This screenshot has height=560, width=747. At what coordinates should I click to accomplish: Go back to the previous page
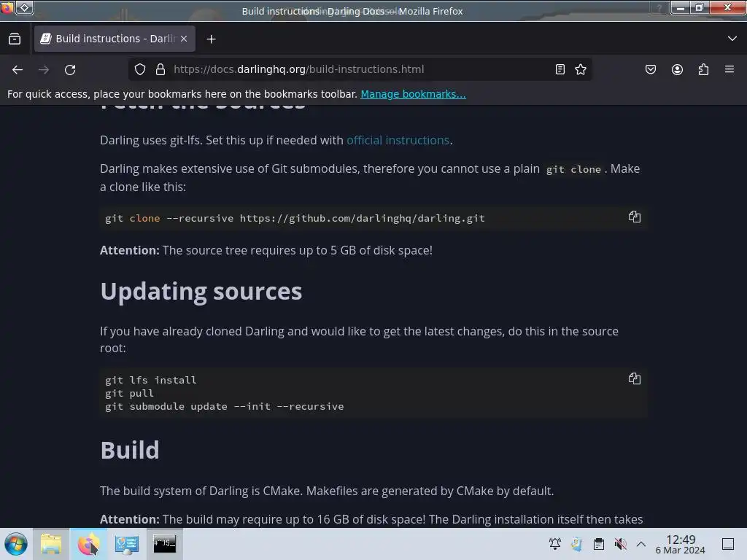[x=18, y=69]
